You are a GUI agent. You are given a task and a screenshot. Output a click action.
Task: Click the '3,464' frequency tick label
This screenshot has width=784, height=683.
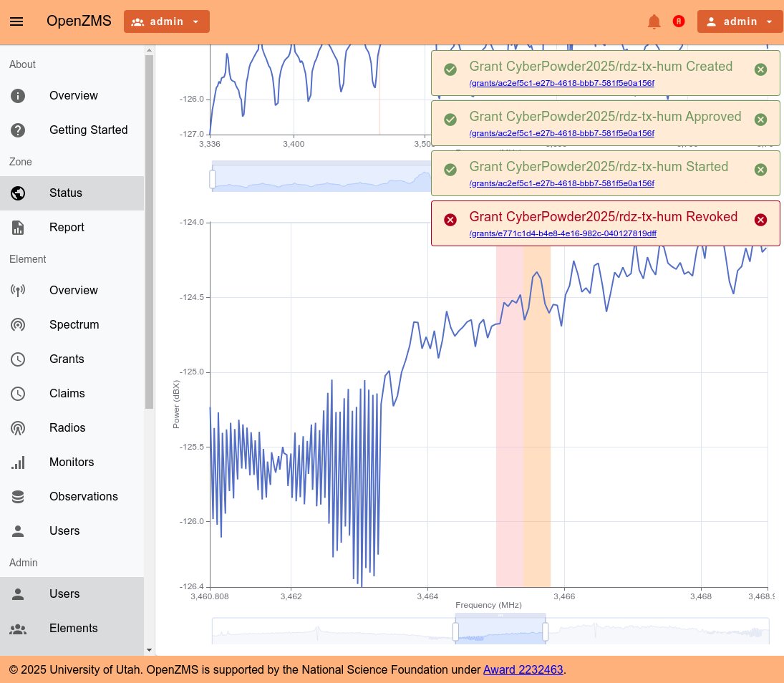click(x=427, y=596)
